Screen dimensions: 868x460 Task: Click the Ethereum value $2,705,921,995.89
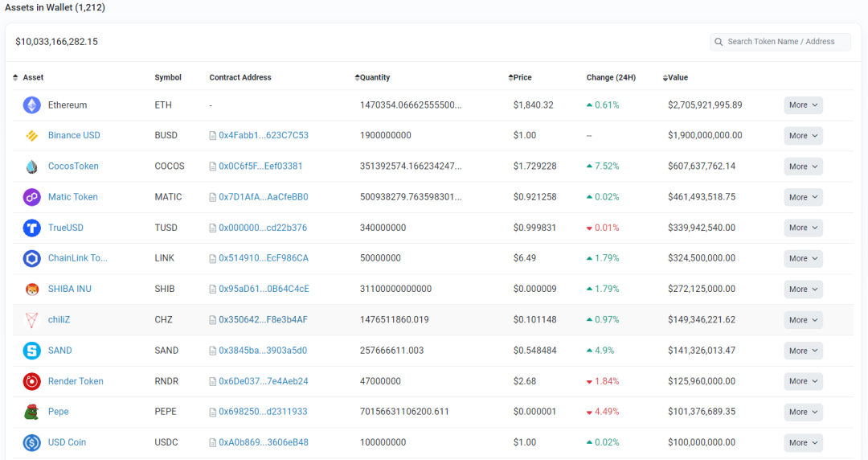pos(705,105)
